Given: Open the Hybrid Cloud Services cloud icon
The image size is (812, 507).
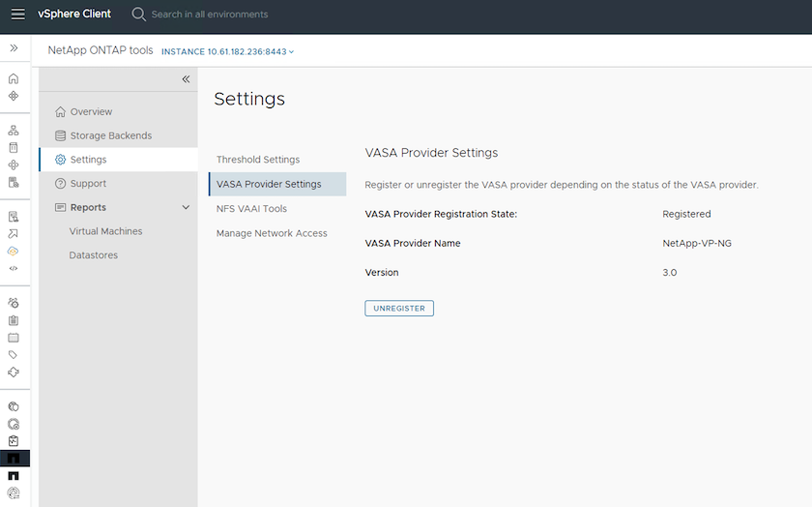Looking at the screenshot, I should [14, 251].
